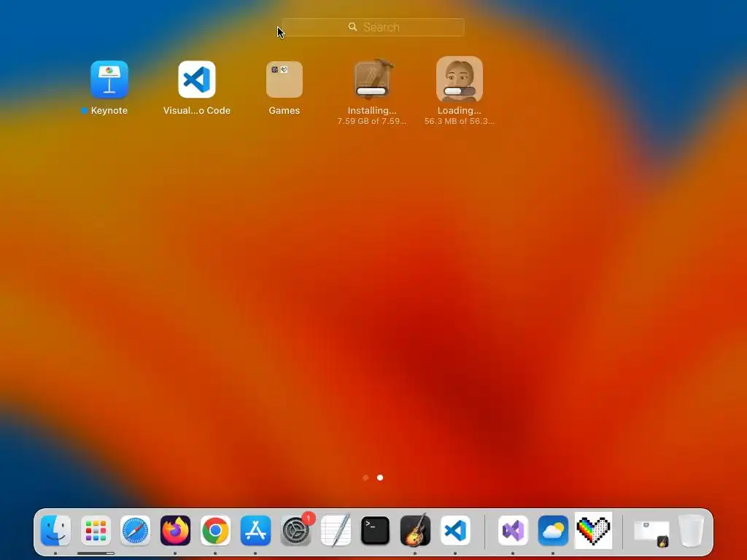Image resolution: width=747 pixels, height=560 pixels.
Task: Click the magnifier icon in the Search field
Action: pyautogui.click(x=352, y=27)
